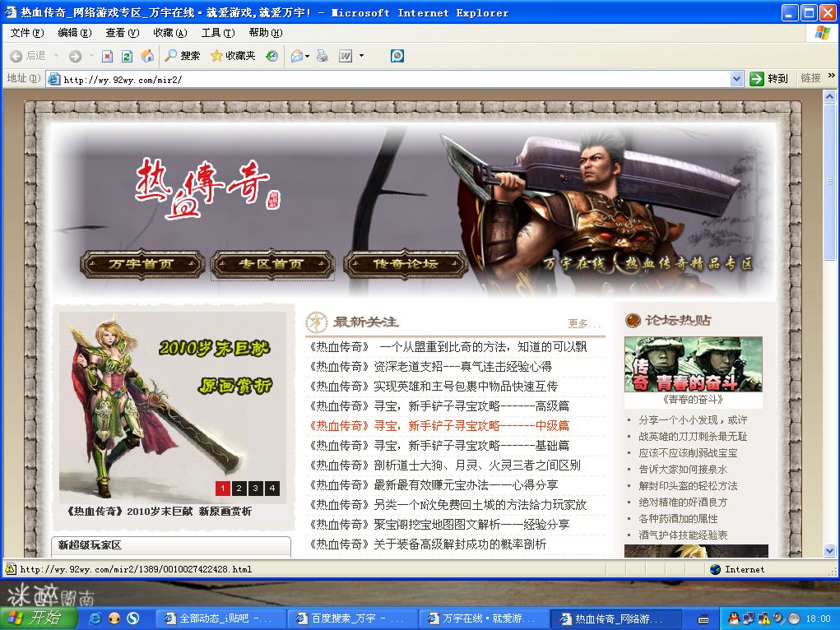Open the 编辑(E) menu
This screenshot has height=630, width=840.
point(75,33)
